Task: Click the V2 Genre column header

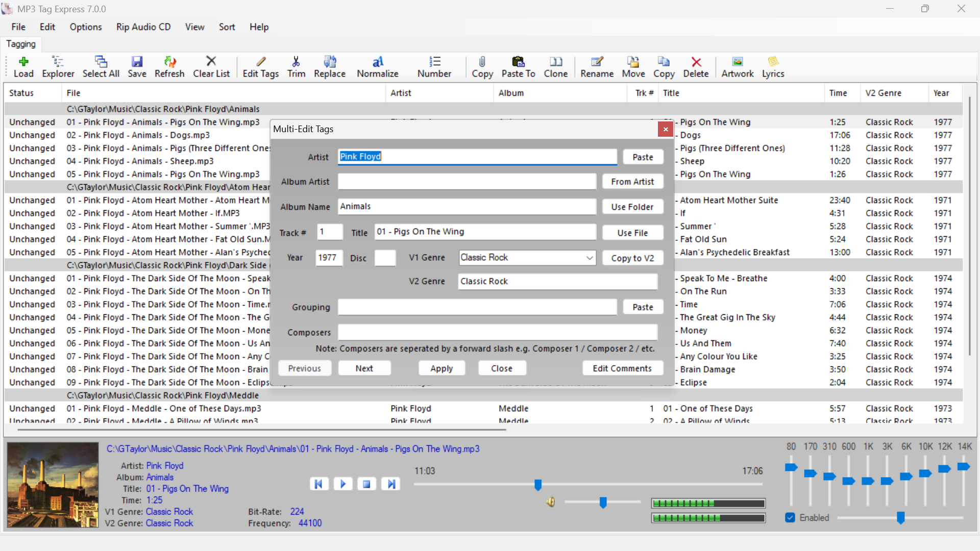Action: point(894,93)
